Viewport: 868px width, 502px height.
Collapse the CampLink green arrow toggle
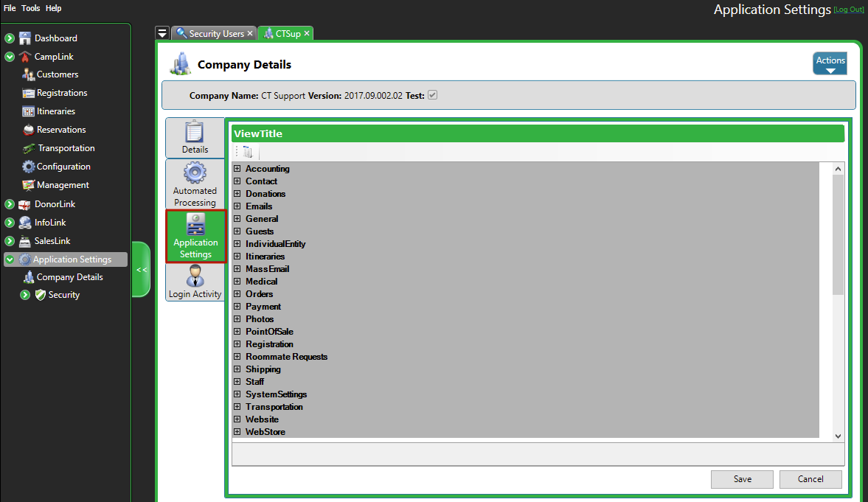(10, 57)
